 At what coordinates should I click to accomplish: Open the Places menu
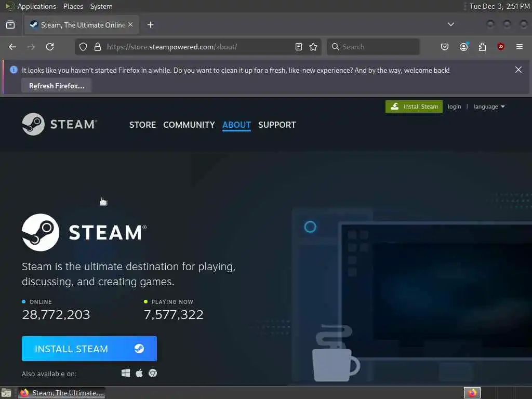(x=73, y=6)
